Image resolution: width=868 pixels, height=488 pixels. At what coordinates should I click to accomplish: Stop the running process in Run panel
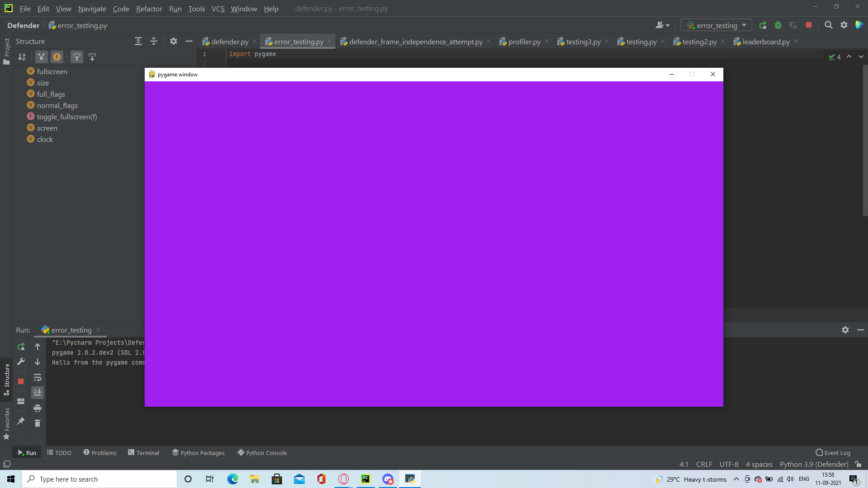(21, 381)
